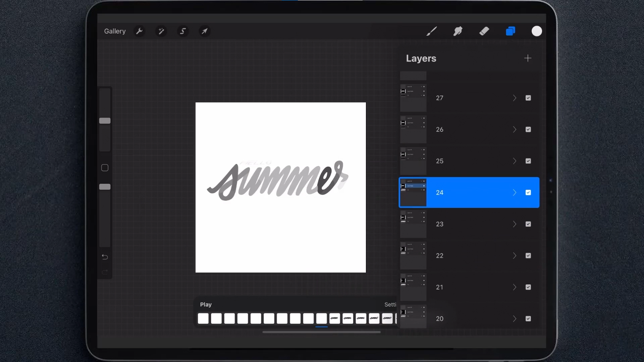Open the Actions menu with the wrench icon
The width and height of the screenshot is (644, 362).
coord(140,31)
